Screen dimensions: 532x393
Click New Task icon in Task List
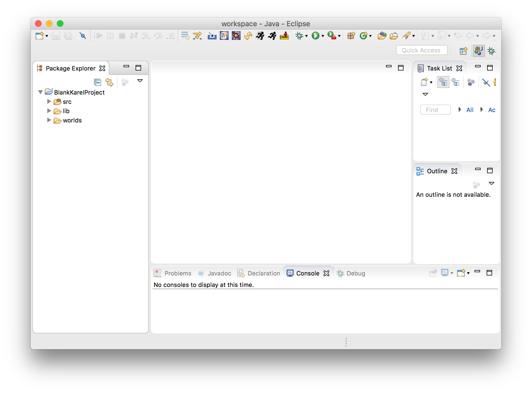pyautogui.click(x=424, y=82)
